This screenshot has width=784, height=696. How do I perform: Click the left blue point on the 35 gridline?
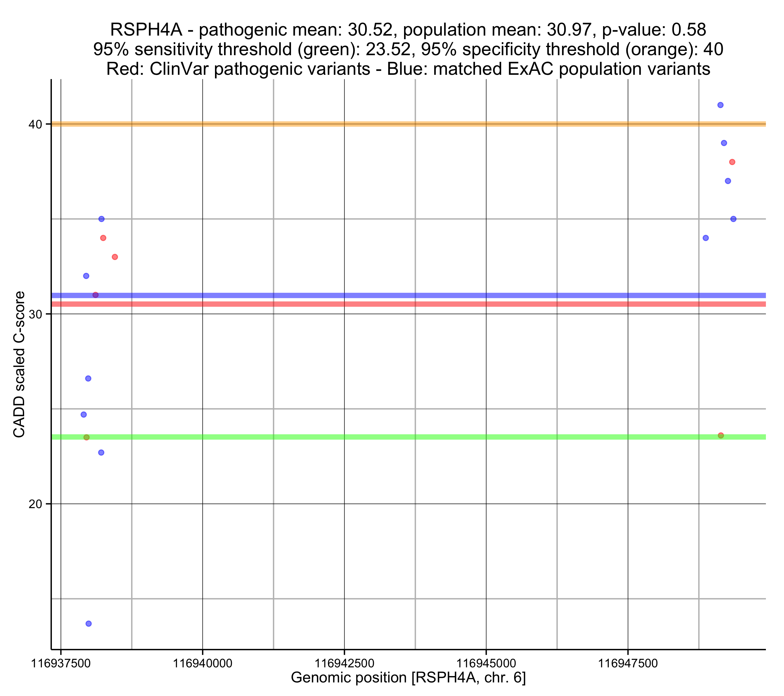[x=102, y=219]
